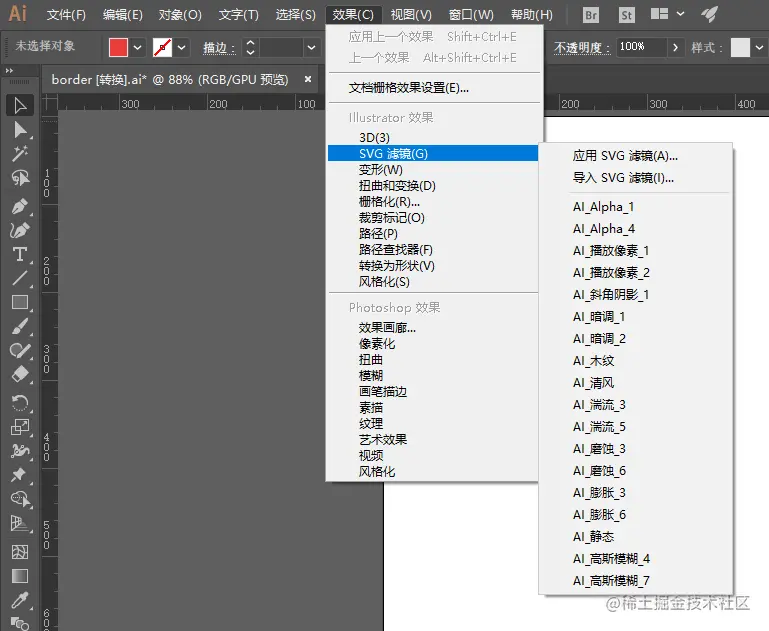Open the 视图(V) menu
This screenshot has height=631, width=769.
[411, 15]
